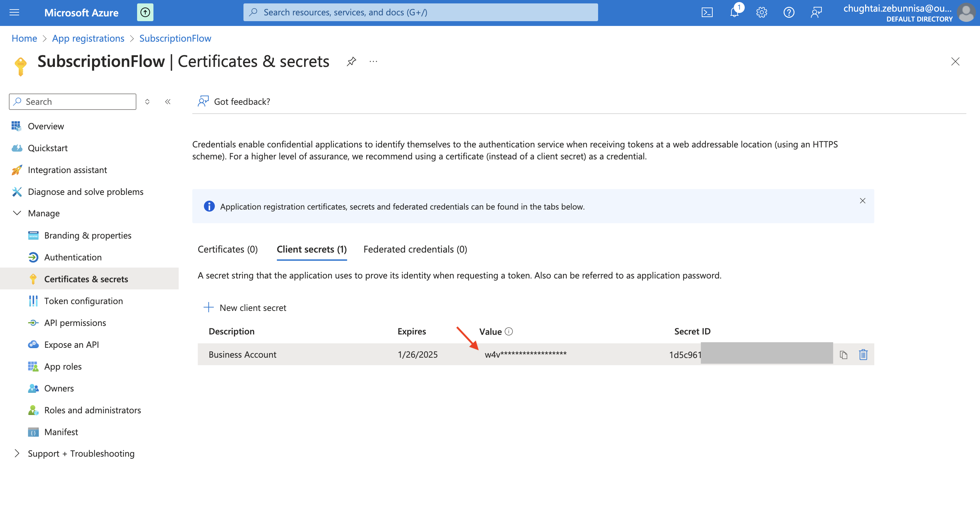Click the Got feedback? button
This screenshot has width=980, height=529.
coord(234,102)
